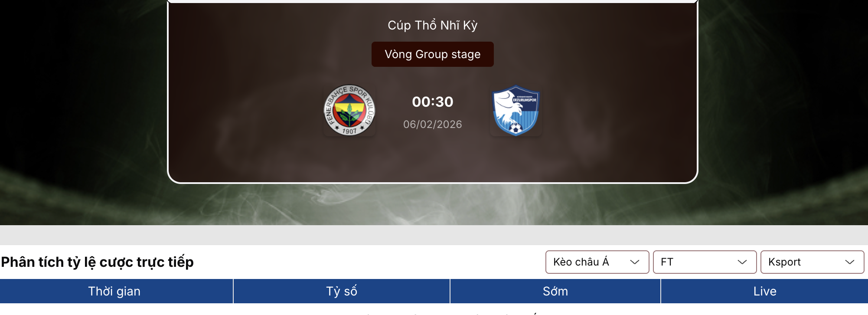The image size is (868, 315).
Task: Switch to the Sớm column header
Action: pyautogui.click(x=555, y=291)
